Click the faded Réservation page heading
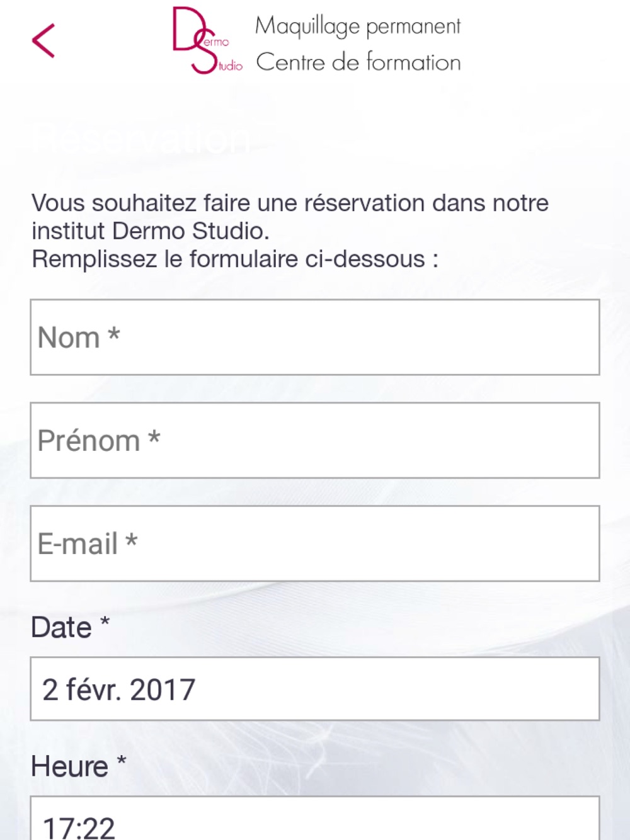Viewport: 630px width, 840px height. pyautogui.click(x=142, y=138)
